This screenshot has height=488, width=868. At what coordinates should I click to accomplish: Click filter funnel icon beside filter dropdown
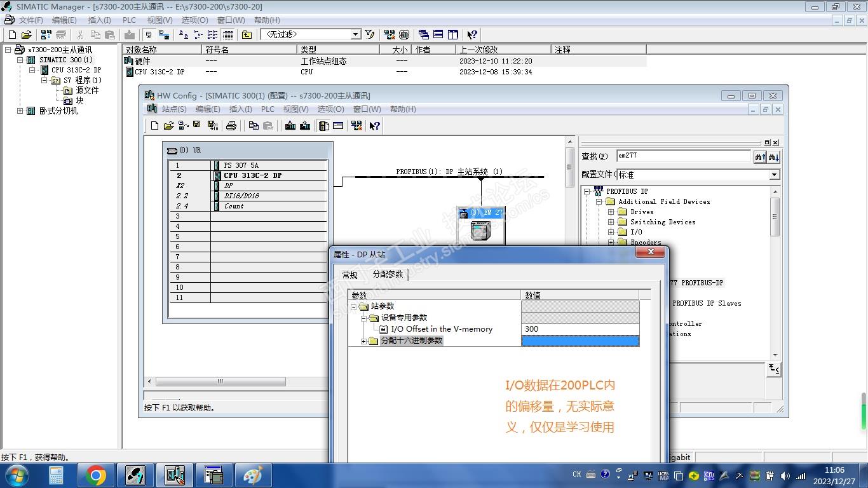click(x=370, y=35)
